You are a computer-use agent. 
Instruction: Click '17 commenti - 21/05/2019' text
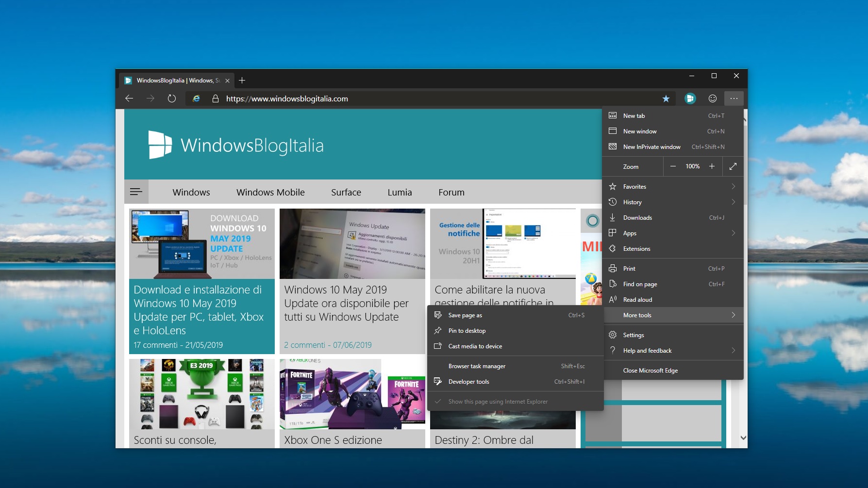[x=178, y=345]
